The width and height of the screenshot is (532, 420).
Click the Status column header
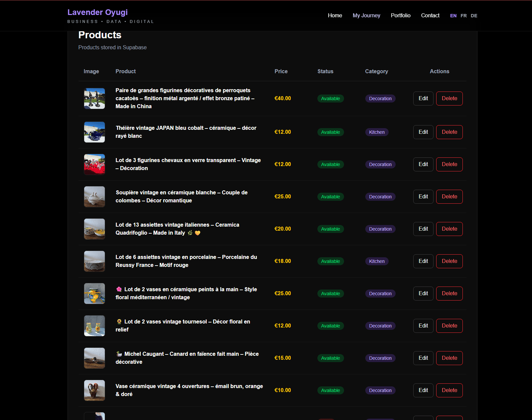[x=325, y=71]
